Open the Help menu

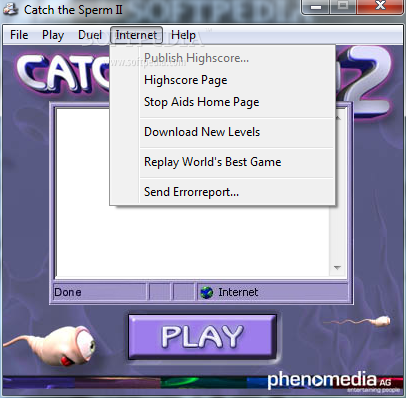click(x=183, y=35)
